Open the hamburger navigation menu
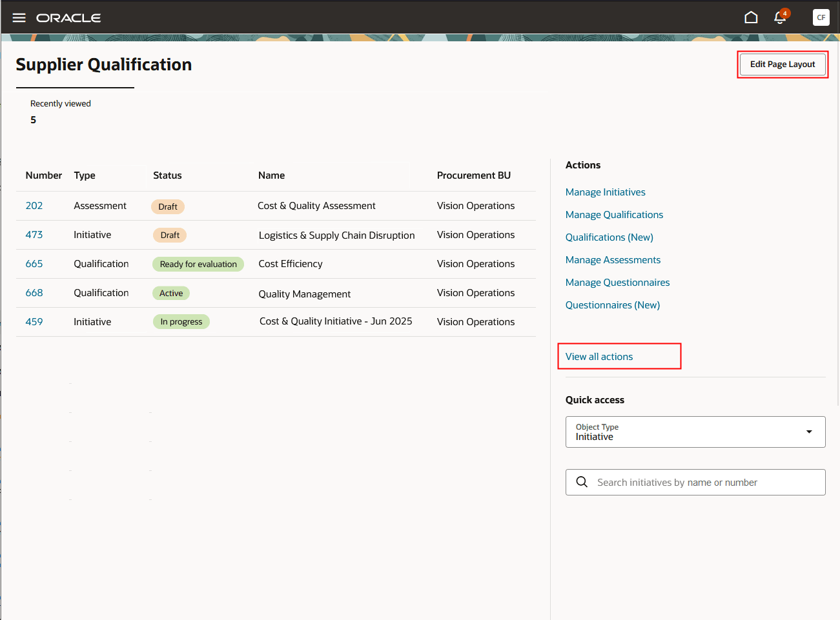The height and width of the screenshot is (620, 840). 19,18
